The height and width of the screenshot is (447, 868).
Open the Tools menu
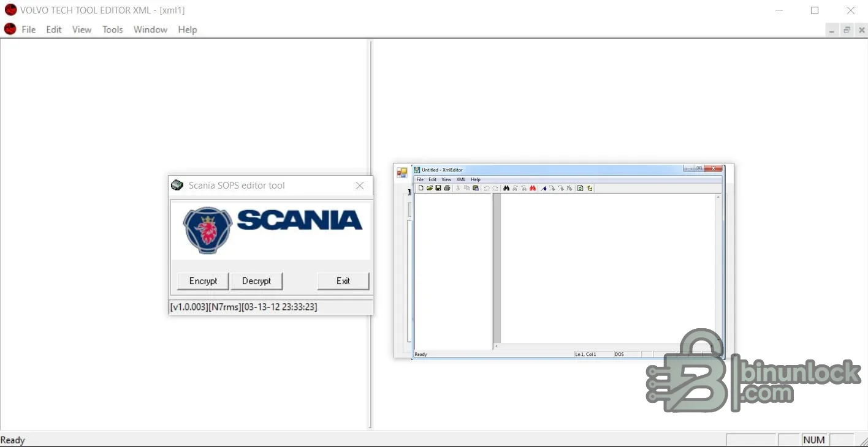112,29
